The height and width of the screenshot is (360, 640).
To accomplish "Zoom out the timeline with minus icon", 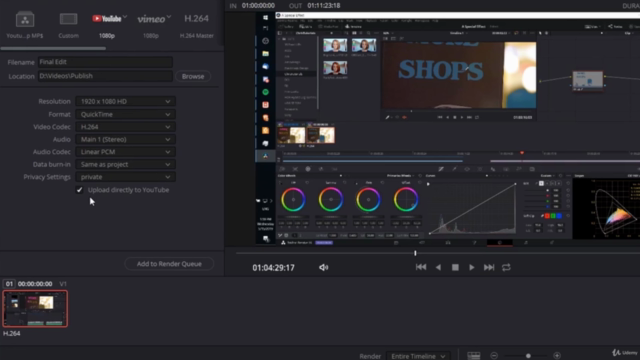I will [x=494, y=356].
